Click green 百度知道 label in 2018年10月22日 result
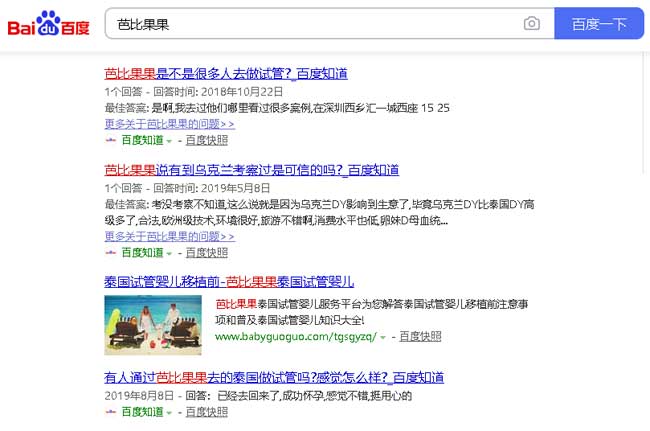The height and width of the screenshot is (431, 650). coord(142,140)
